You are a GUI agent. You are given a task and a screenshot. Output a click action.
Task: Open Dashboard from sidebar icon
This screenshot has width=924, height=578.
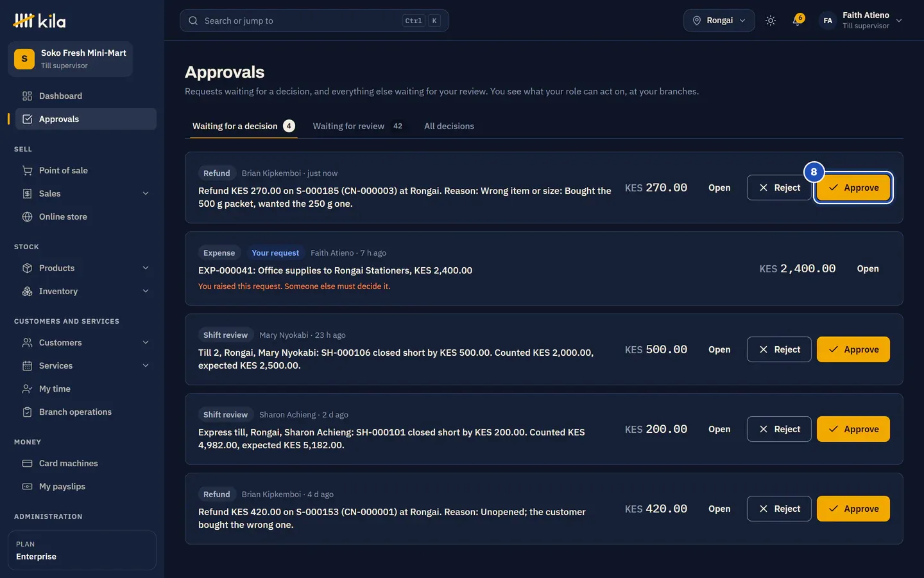pos(27,96)
